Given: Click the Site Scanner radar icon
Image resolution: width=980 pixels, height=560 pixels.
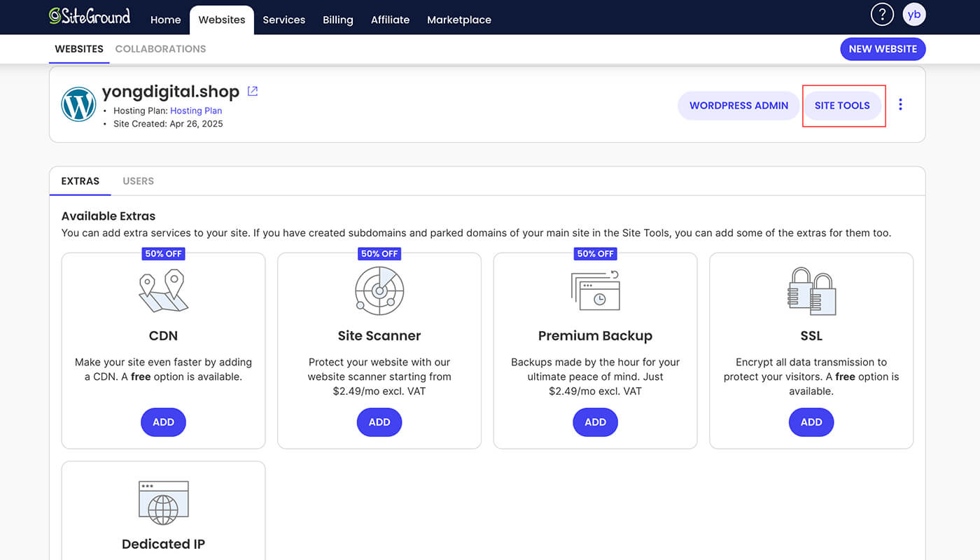Looking at the screenshot, I should pyautogui.click(x=379, y=290).
